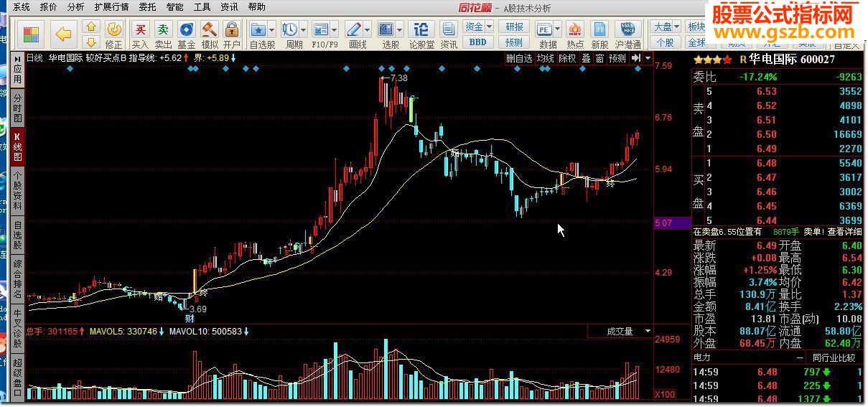Toggle 均线 moving average display
Screen dimensions: 868x407
546,58
